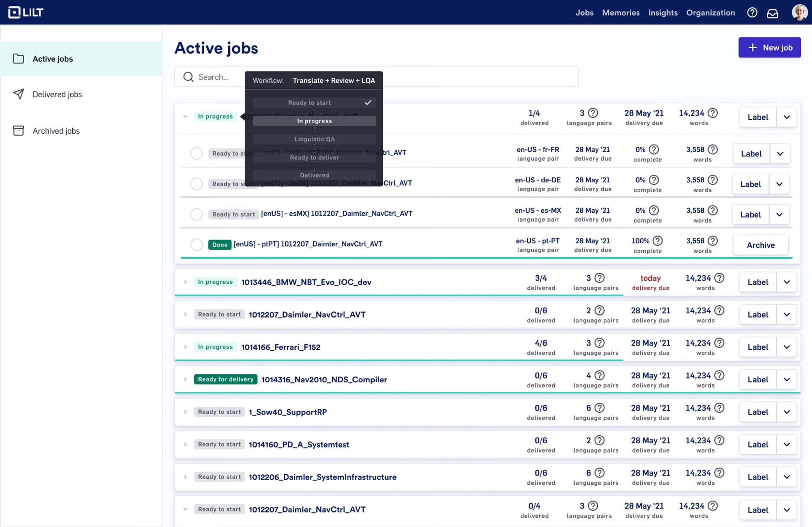
Task: Select the en-US - fr-FR subjob radio circle
Action: tap(196, 153)
